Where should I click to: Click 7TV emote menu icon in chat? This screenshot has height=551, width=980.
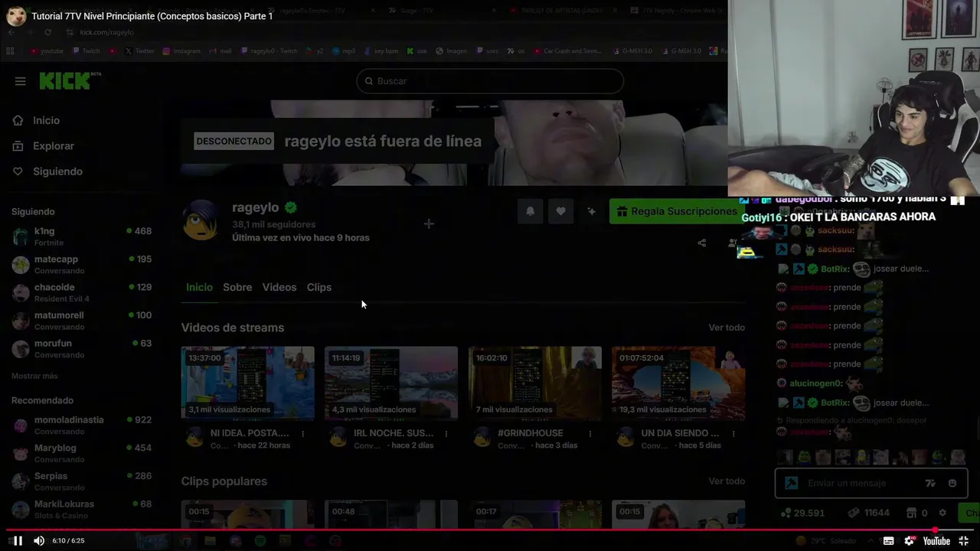[x=930, y=483]
